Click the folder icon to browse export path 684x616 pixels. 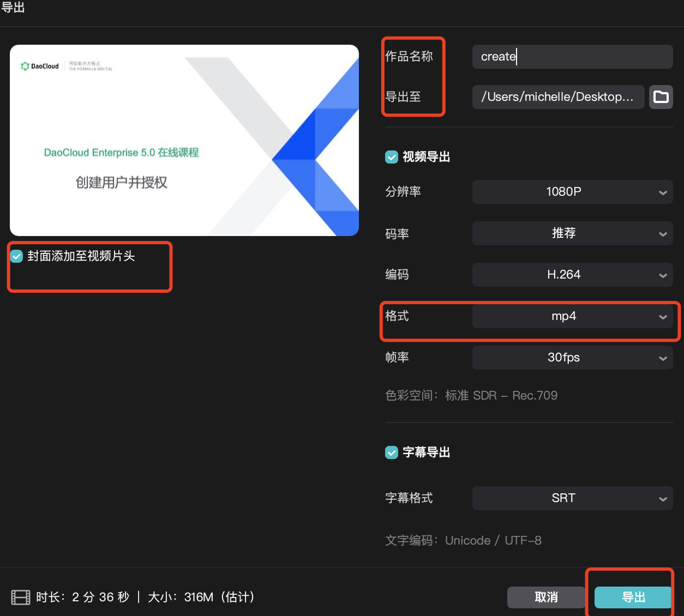point(661,97)
